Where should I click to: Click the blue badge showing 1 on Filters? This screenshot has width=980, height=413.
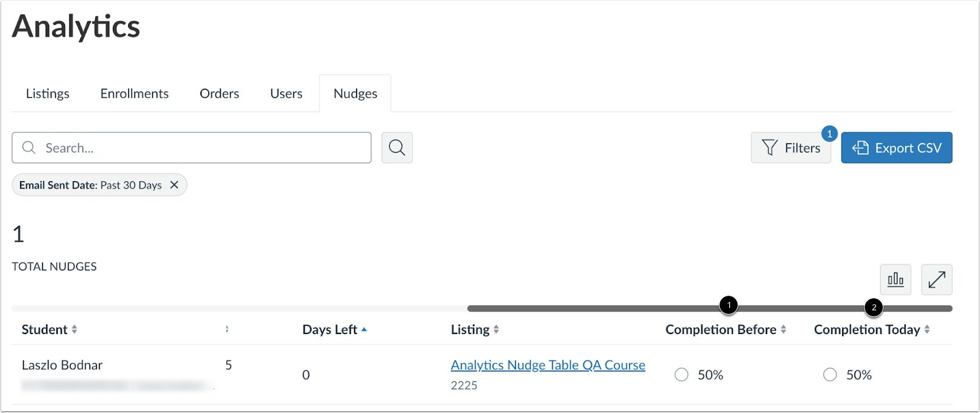point(829,133)
